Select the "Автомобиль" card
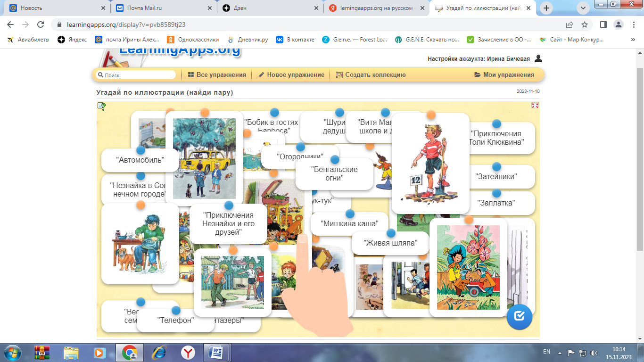Image resolution: width=644 pixels, height=362 pixels. pyautogui.click(x=140, y=160)
